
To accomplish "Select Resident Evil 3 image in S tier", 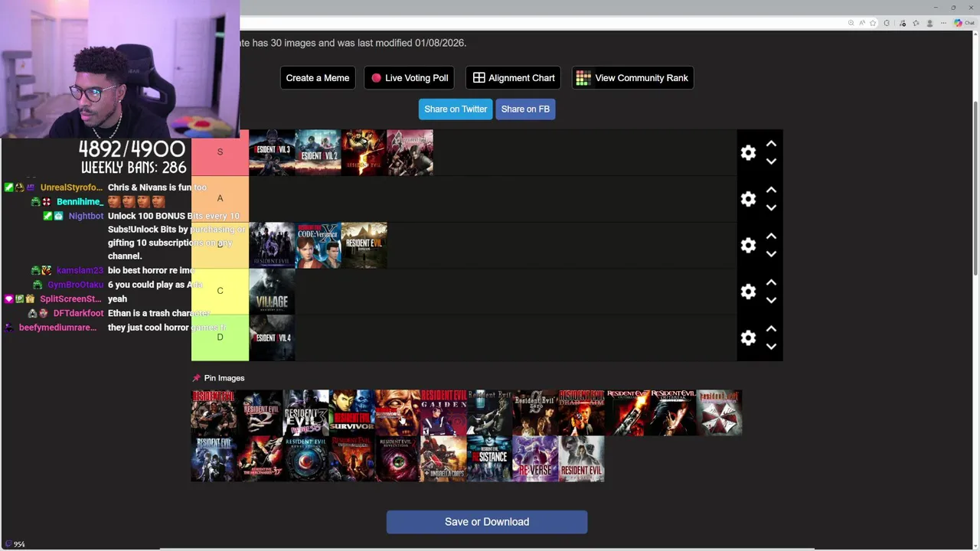I will 272,152.
